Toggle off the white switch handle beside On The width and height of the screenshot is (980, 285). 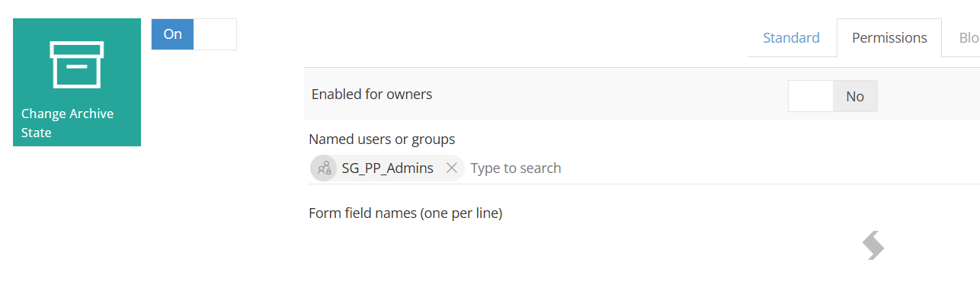coord(215,34)
